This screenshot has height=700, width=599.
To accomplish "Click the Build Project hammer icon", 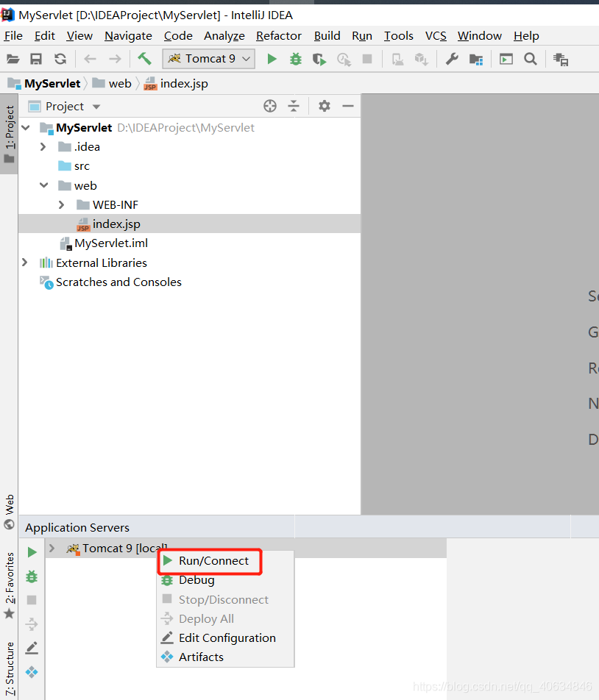I will coord(144,59).
